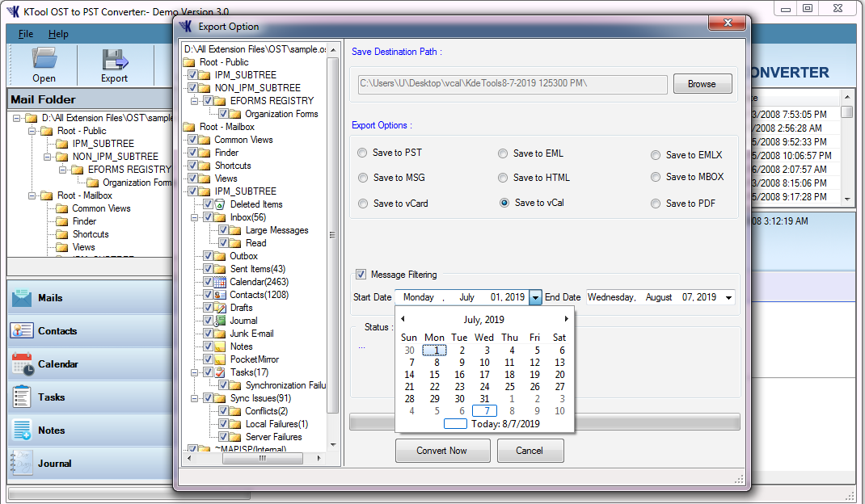The image size is (865, 504).
Task: Collapse the Sync Issues(91) tree node
Action: point(194,398)
